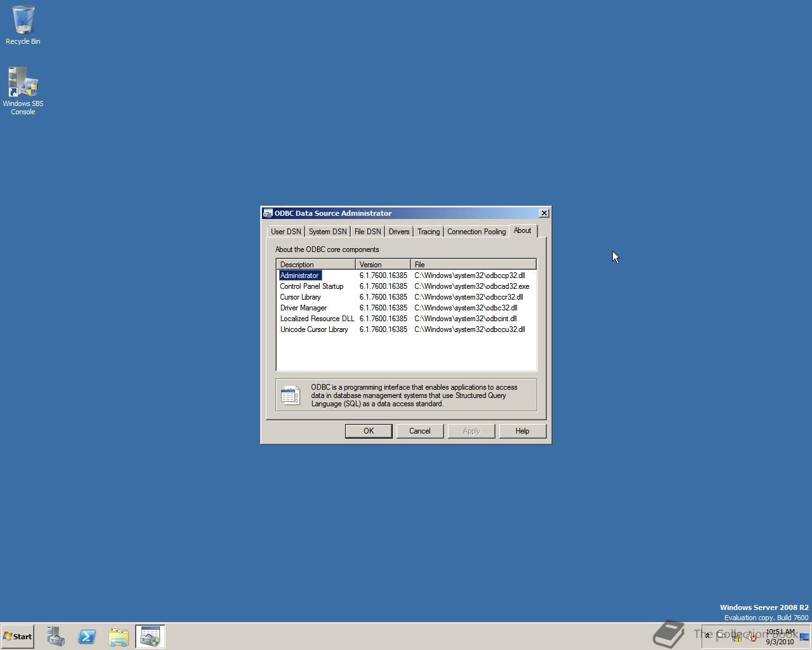
Task: Sort by the File column header
Action: click(x=473, y=264)
